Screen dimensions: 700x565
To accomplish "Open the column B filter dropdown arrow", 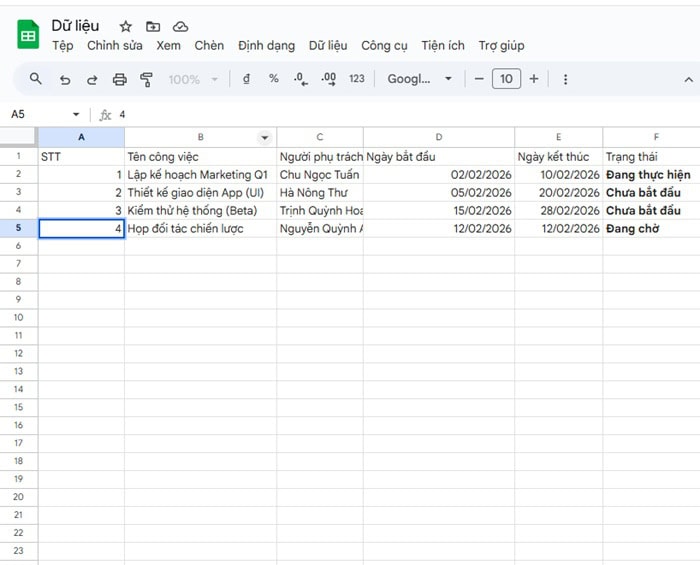I will coord(265,137).
